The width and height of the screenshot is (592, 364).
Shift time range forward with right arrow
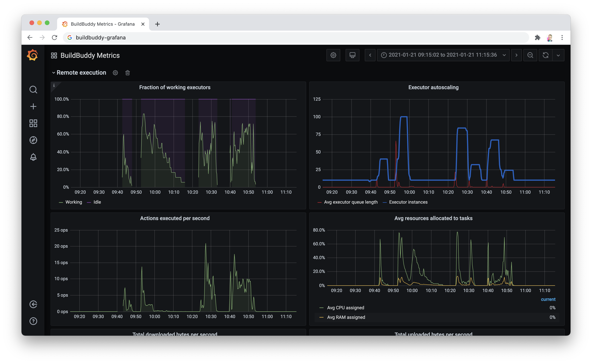(516, 55)
